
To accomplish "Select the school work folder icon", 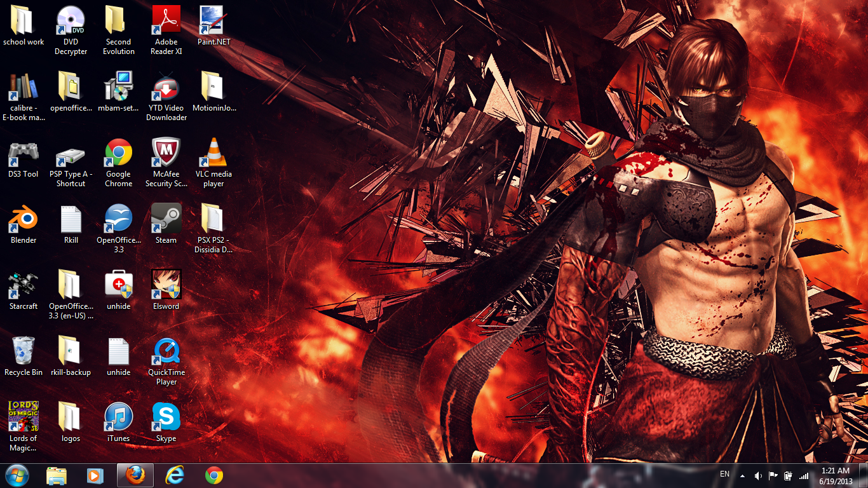I will tap(24, 20).
